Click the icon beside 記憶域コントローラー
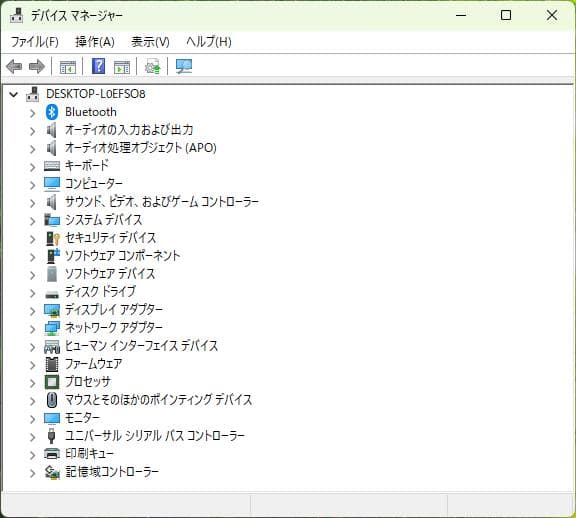The height and width of the screenshot is (518, 576). click(x=52, y=472)
